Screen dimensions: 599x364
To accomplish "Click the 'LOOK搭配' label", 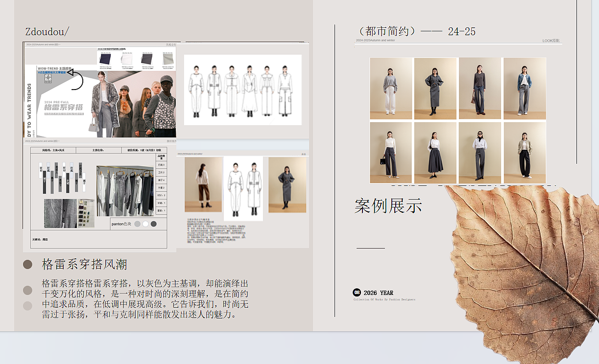I will 551,41.
